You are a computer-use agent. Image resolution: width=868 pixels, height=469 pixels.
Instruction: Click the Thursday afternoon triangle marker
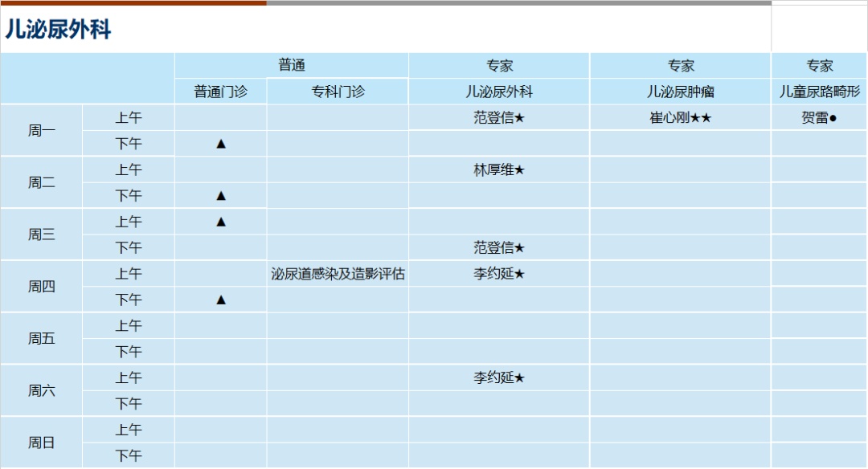[221, 300]
